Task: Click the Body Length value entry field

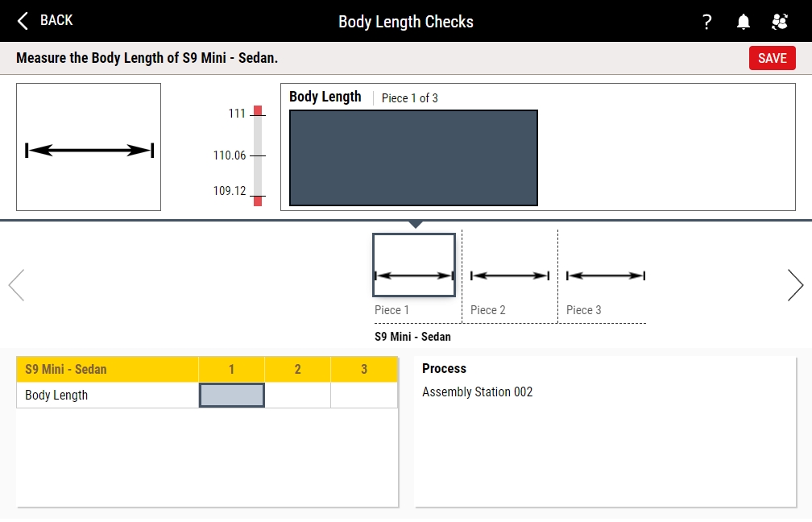Action: 413,158
